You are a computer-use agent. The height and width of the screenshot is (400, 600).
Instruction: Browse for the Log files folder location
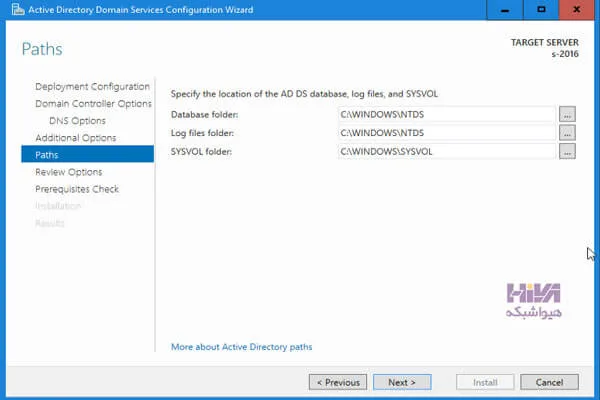coord(567,133)
